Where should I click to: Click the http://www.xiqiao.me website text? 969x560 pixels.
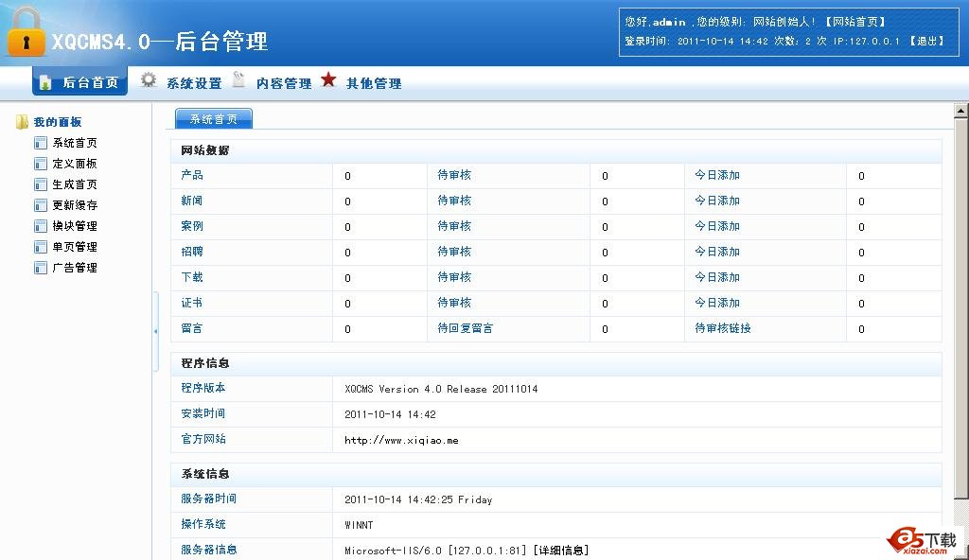[x=401, y=440]
